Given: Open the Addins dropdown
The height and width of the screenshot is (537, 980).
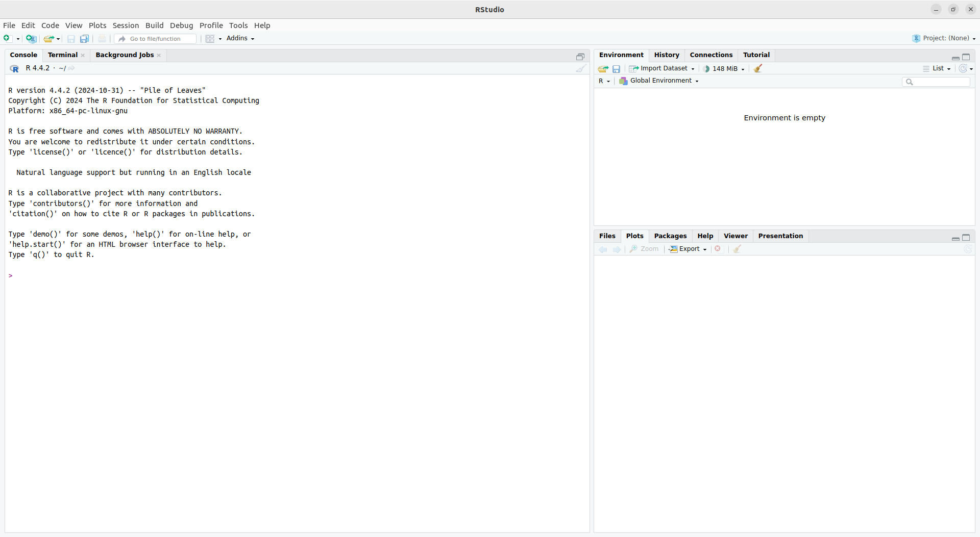Looking at the screenshot, I should [x=240, y=38].
